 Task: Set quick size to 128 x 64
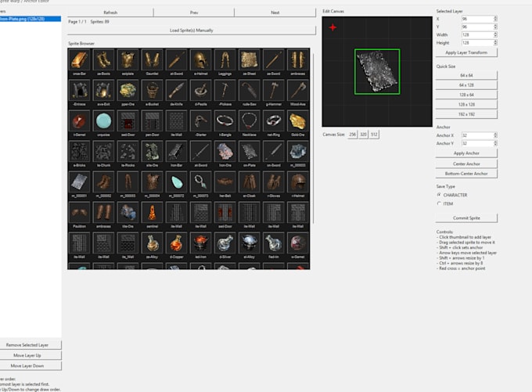click(x=466, y=95)
